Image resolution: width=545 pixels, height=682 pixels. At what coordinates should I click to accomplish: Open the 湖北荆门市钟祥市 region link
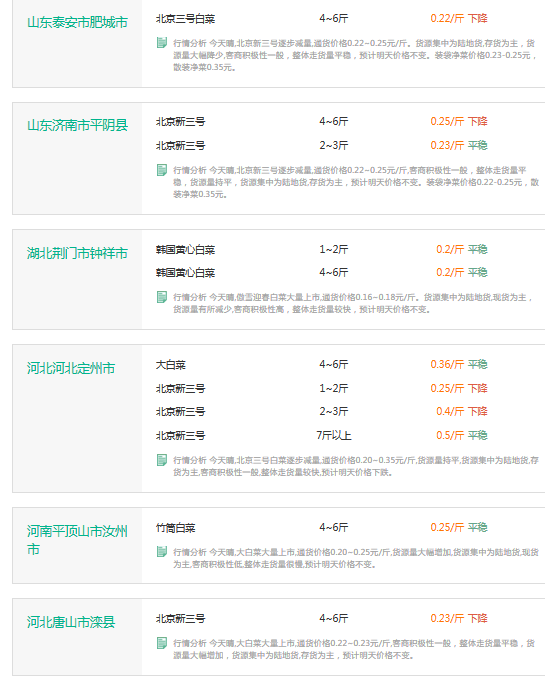click(x=77, y=253)
